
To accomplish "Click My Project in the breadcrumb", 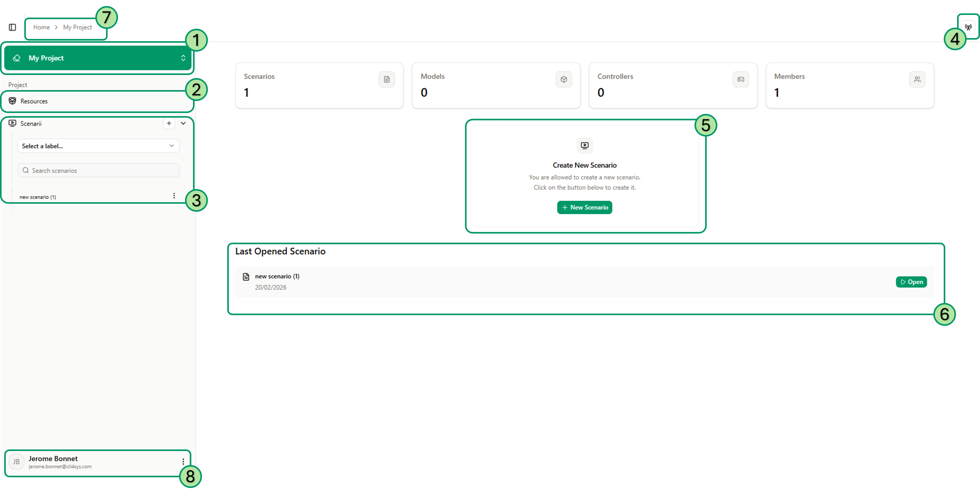I will (78, 27).
